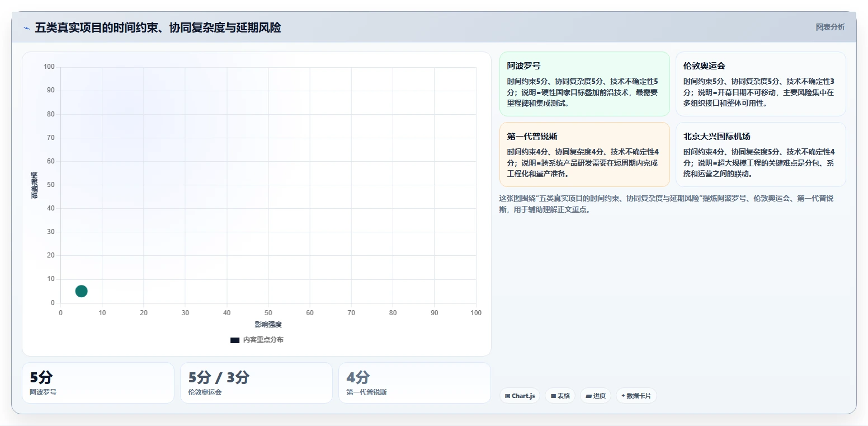Click the page title 五类真实项目的时间约束
Viewport: 868px width, 426px height.
(158, 27)
